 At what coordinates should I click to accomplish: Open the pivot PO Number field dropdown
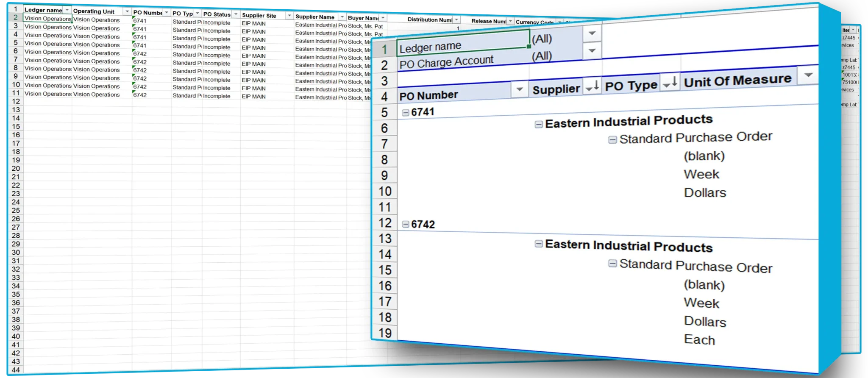coord(519,89)
